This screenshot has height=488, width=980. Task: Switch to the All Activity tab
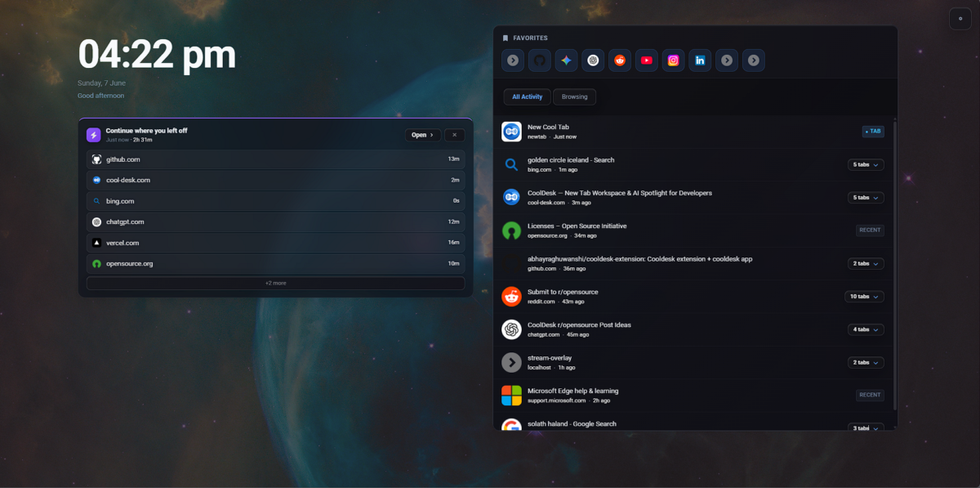[x=527, y=96]
